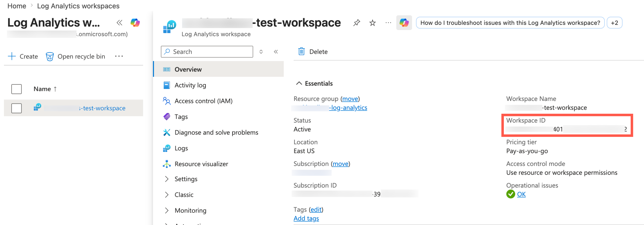
Task: Open recycle bin icon in the toolbar
Action: pos(50,57)
